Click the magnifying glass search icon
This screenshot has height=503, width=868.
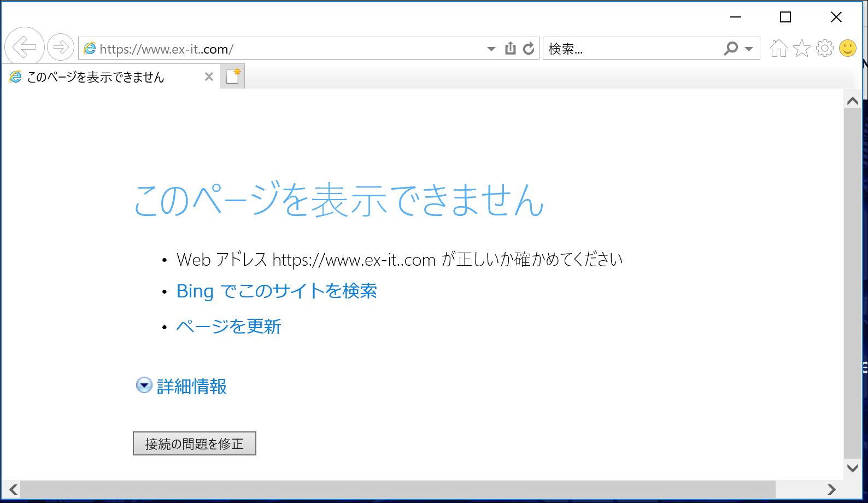pos(730,49)
